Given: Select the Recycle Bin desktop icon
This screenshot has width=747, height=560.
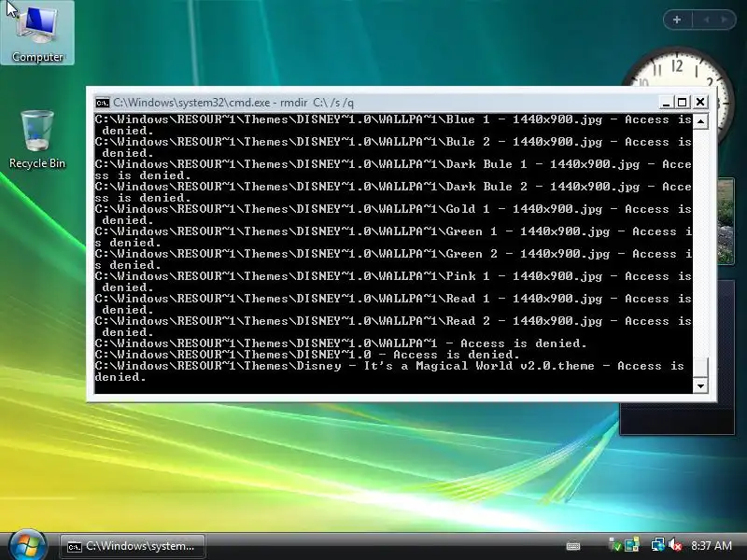Looking at the screenshot, I should pyautogui.click(x=37, y=139).
